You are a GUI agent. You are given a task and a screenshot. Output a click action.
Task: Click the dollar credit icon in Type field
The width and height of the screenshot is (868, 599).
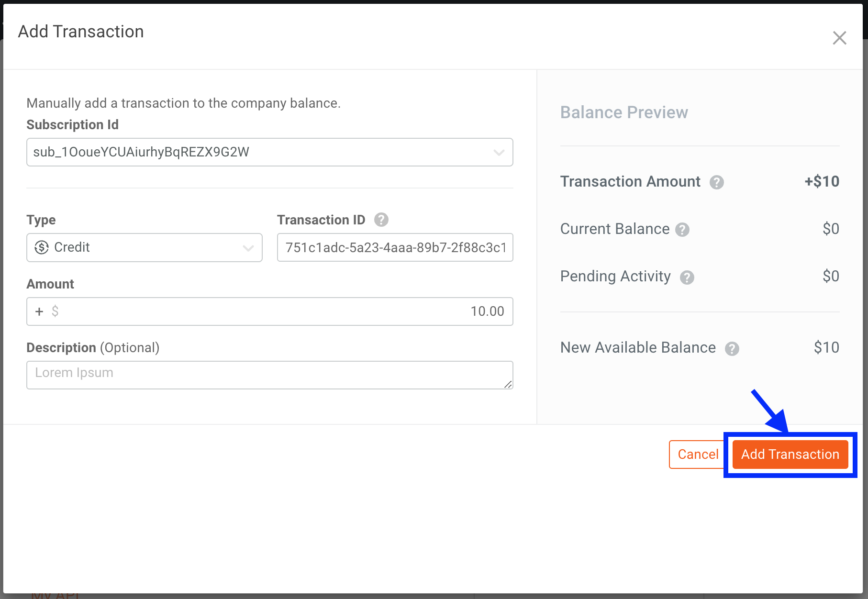(x=41, y=247)
